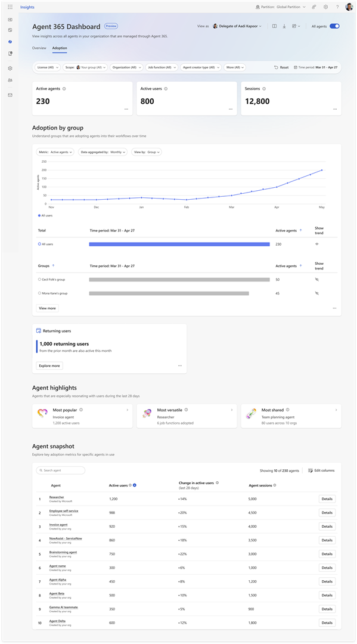The image size is (357, 644).
Task: Open View as Delegate of Aadi Kapoor dropdown
Action: [237, 26]
